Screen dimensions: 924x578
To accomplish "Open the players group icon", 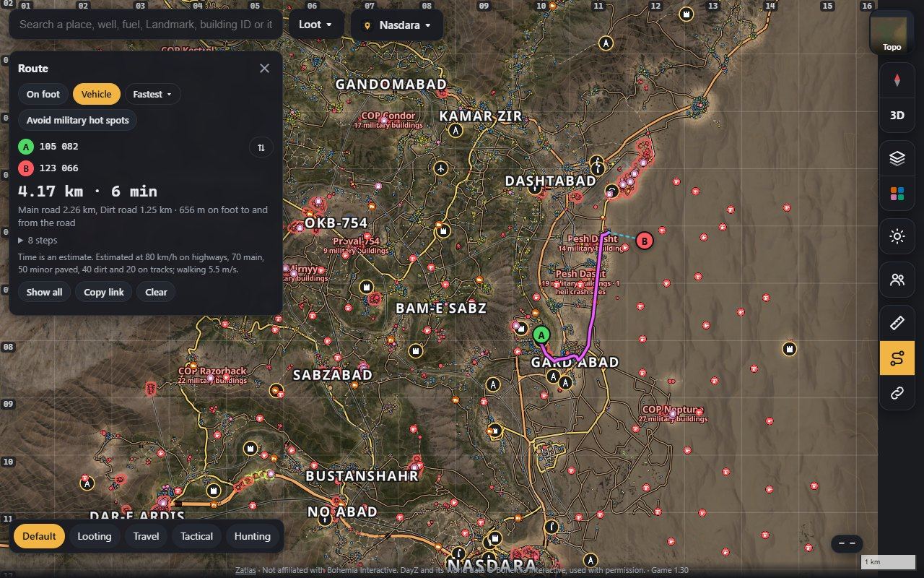I will (x=897, y=280).
